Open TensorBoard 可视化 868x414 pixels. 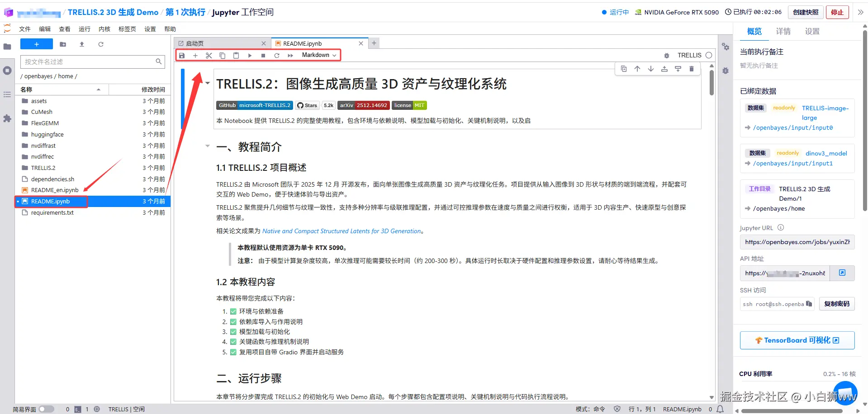pyautogui.click(x=797, y=340)
